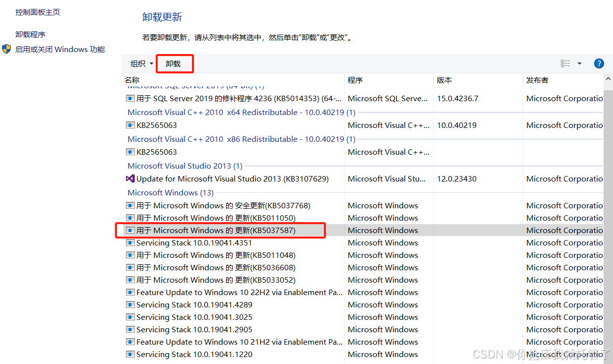Collapse Visual C++ 2010 x64 Redistributable group
The height and width of the screenshot is (364, 613).
242,112
